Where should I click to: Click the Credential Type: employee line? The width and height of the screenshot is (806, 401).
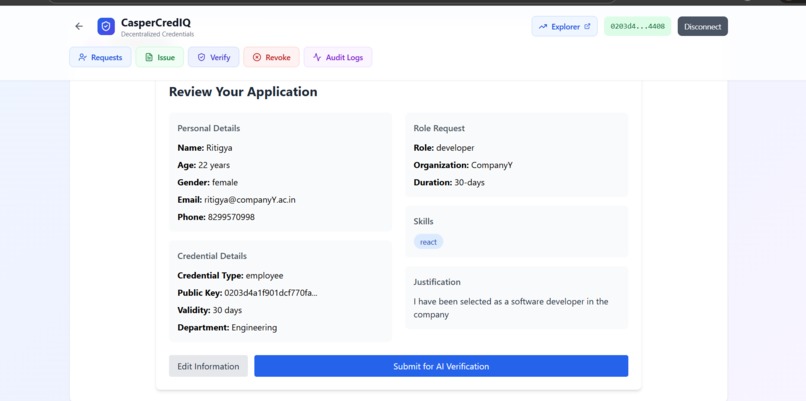coord(230,276)
